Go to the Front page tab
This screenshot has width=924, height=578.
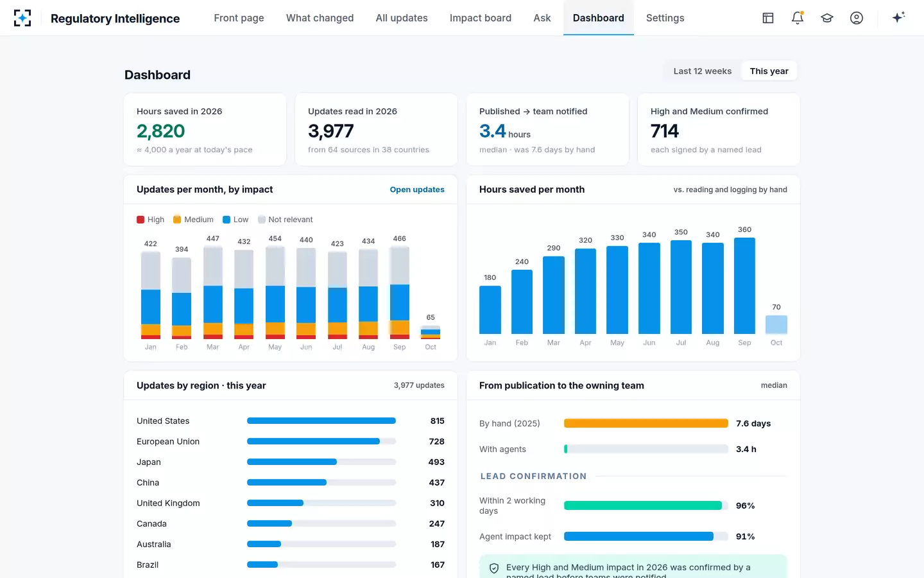[239, 18]
